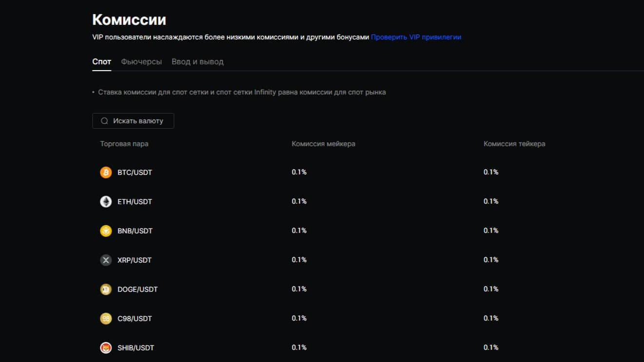Click the magnifier icon in search box
The width and height of the screenshot is (644, 362).
coord(104,121)
